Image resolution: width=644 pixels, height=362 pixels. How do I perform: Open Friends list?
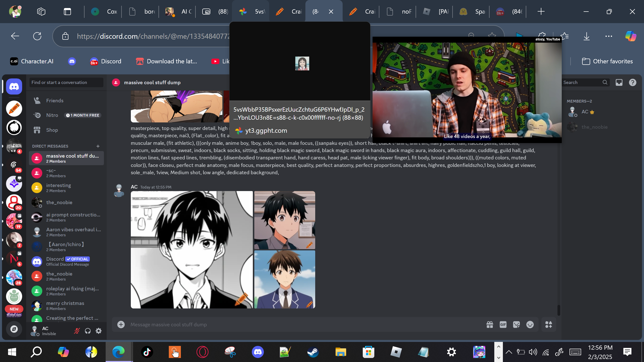click(x=66, y=101)
